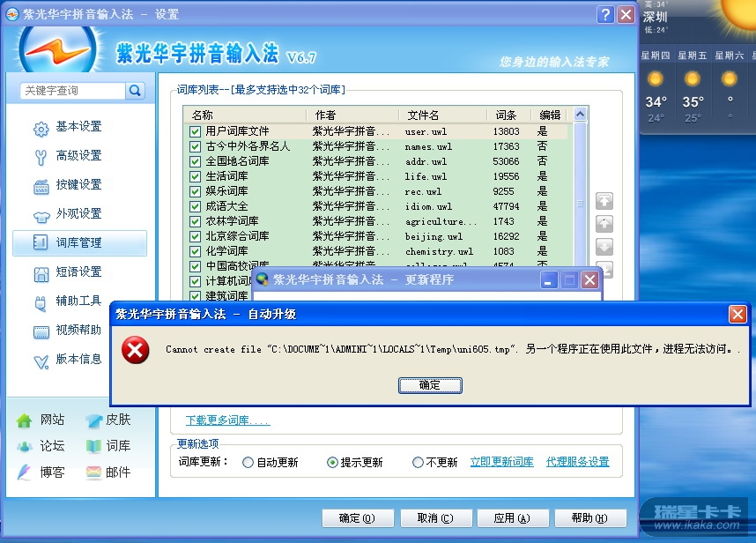Uncheck 用户词库文件 checkbox
This screenshot has width=756, height=543.
pos(195,131)
